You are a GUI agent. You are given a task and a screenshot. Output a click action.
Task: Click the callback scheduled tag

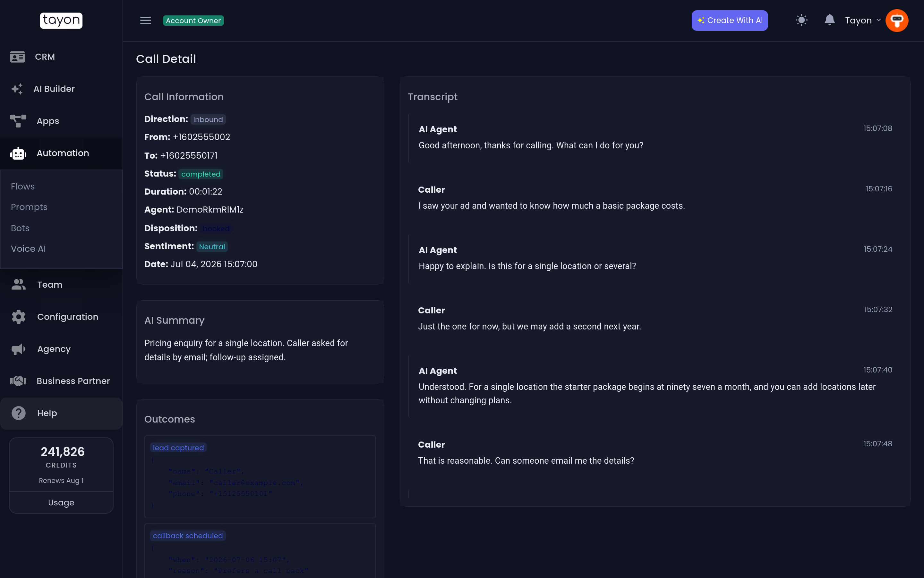click(x=188, y=536)
